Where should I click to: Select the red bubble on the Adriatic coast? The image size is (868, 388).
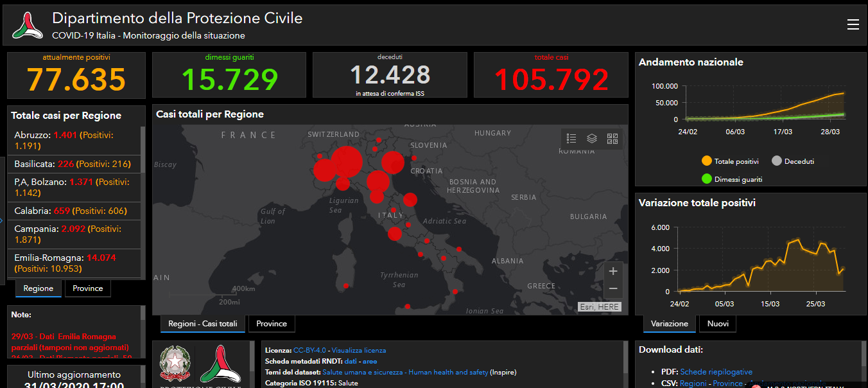coord(410,200)
